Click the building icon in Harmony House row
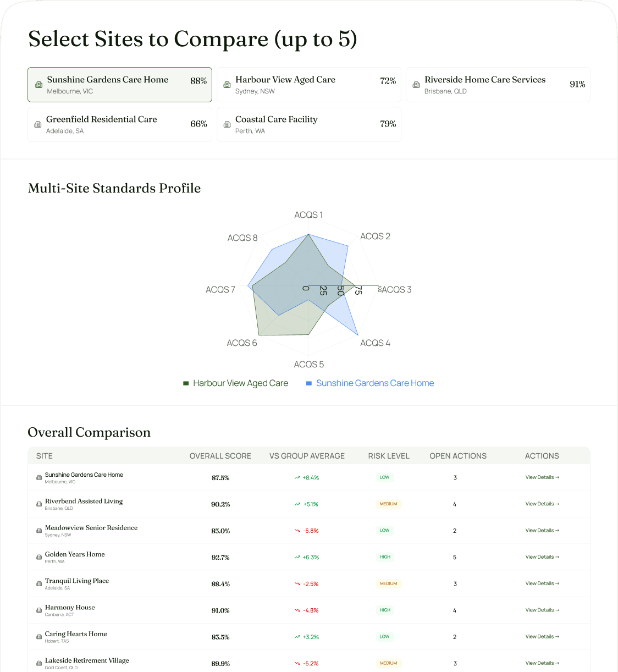 38,610
